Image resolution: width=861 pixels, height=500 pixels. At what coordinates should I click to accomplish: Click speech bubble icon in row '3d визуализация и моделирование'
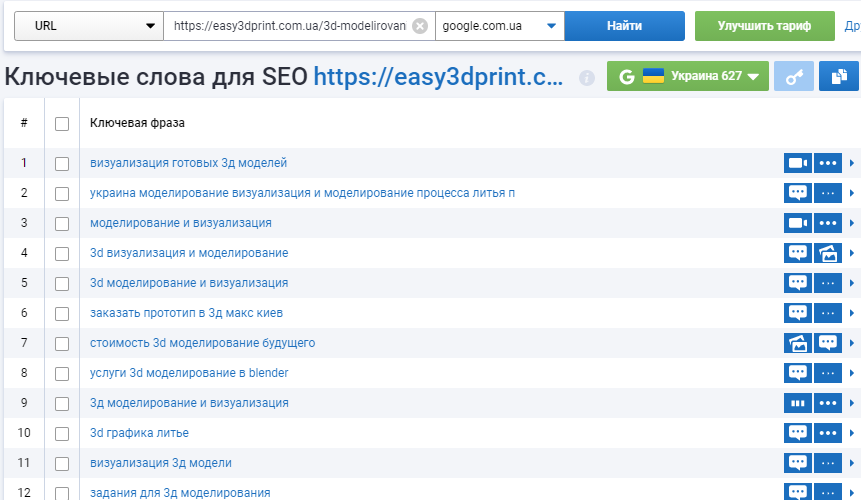point(798,253)
